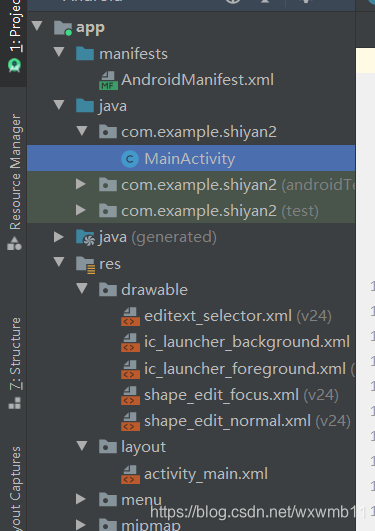Select the java (generated) label
This screenshot has width=375, height=531.
(158, 237)
